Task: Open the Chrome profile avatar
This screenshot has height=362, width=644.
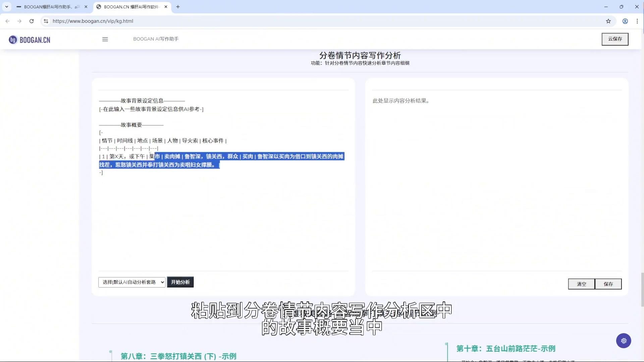Action: (x=625, y=21)
